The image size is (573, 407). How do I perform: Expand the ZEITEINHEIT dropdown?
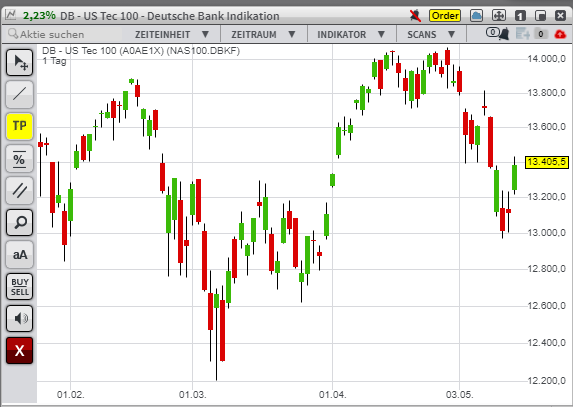(x=171, y=34)
